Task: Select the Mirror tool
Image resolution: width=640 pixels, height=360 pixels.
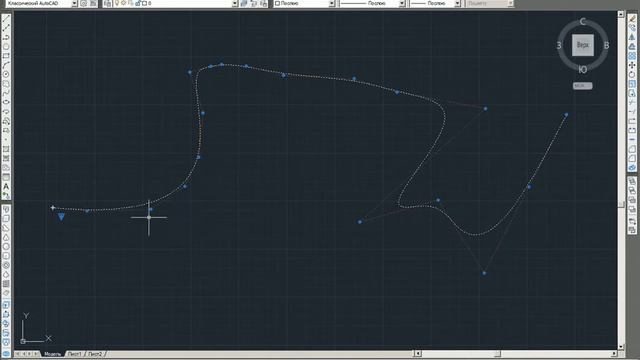Action: pyautogui.click(x=632, y=37)
